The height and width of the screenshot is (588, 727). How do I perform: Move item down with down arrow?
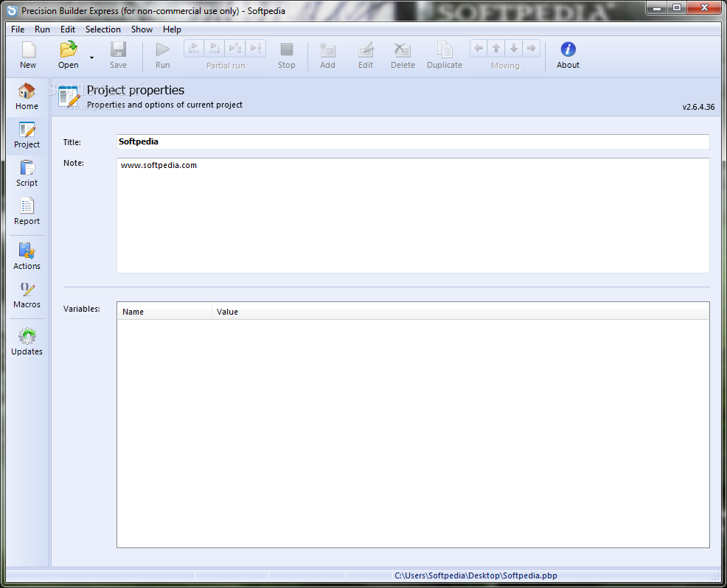coord(514,48)
